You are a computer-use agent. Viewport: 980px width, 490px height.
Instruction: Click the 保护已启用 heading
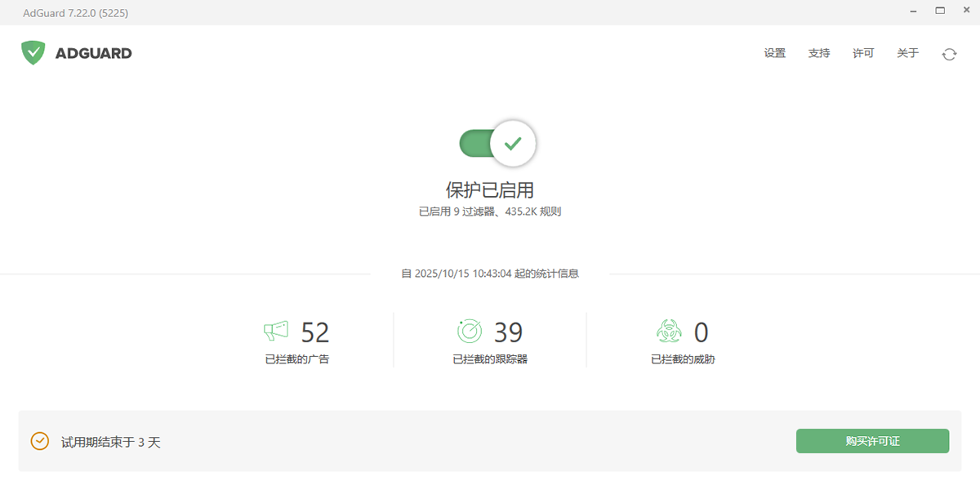(490, 190)
